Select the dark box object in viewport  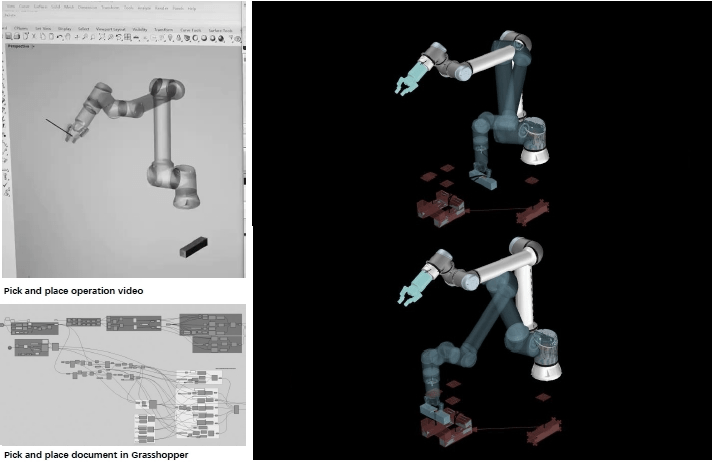[x=193, y=245]
